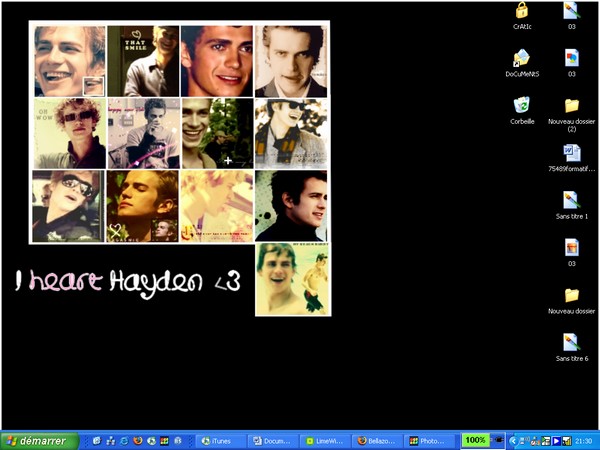Click the signal bars tray icon beside clock
The image size is (600, 450).
point(567,441)
